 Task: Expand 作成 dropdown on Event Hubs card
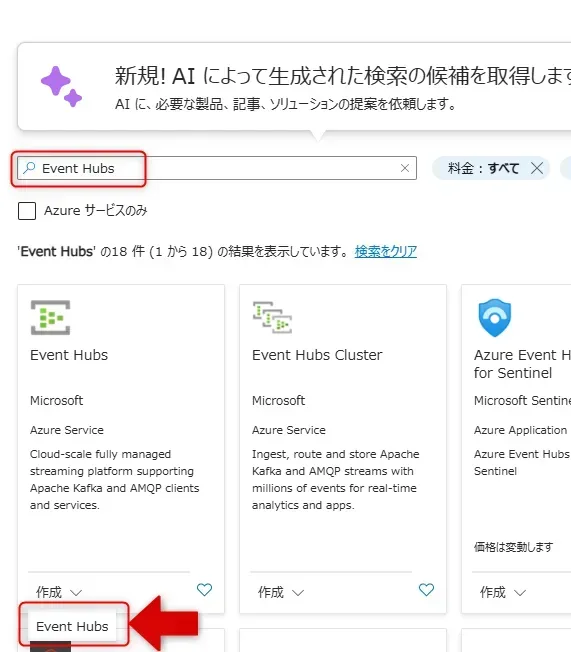click(x=59, y=592)
